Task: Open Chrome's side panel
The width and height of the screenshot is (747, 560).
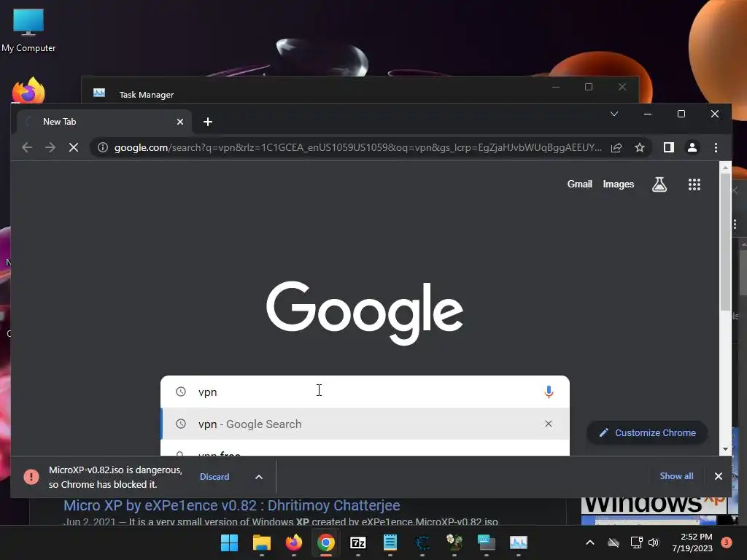Action: point(668,147)
